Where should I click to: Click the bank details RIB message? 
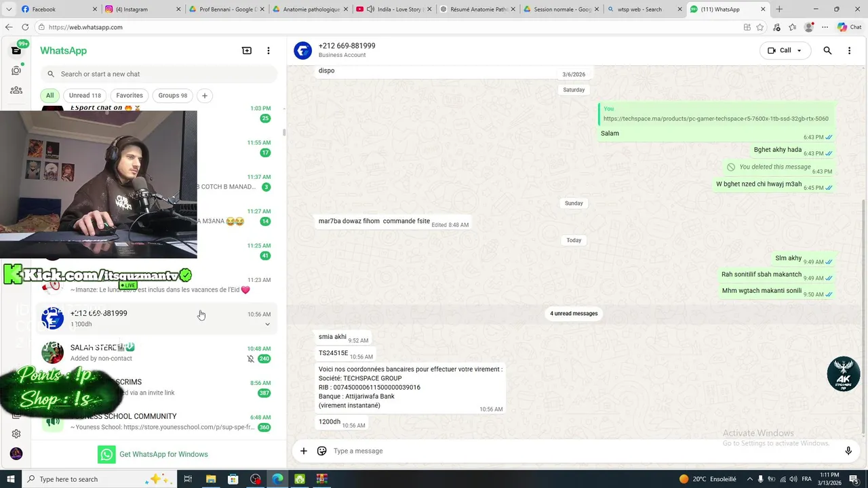411,388
